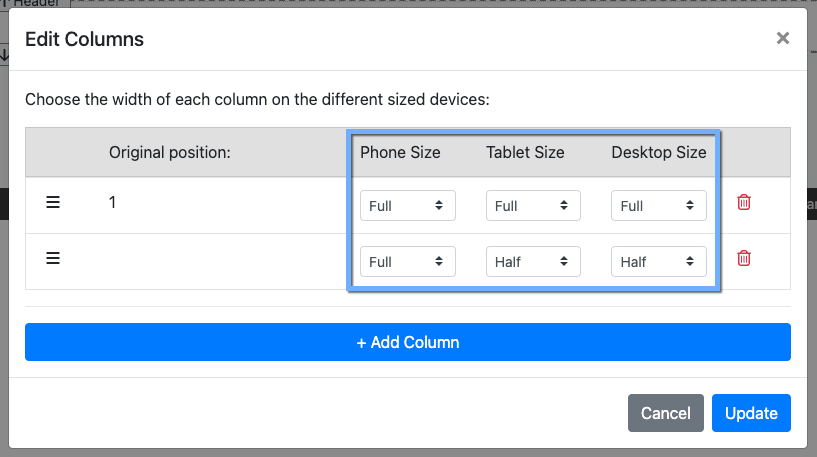Click original position value 1 in first row
This screenshot has width=817, height=457.
coord(113,202)
